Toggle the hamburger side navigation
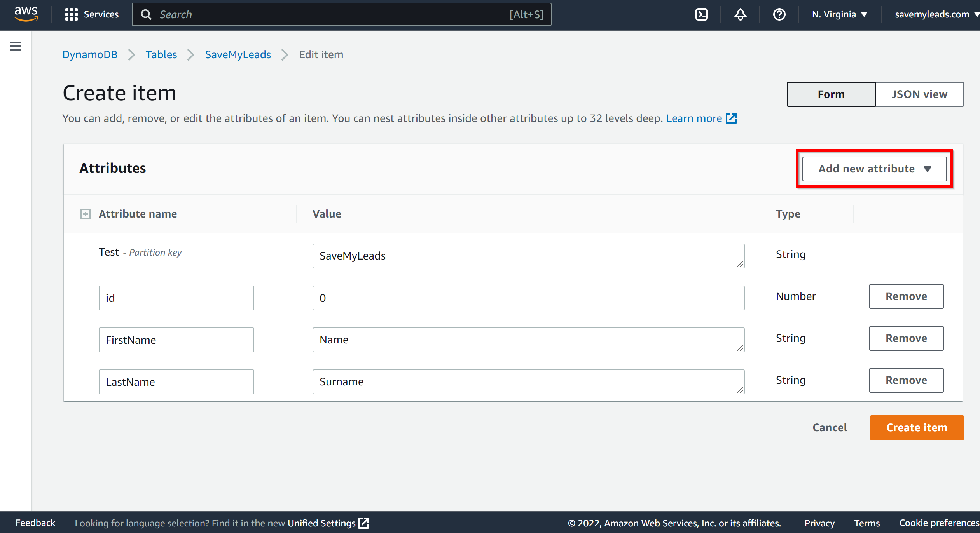The height and width of the screenshot is (533, 980). click(x=16, y=46)
